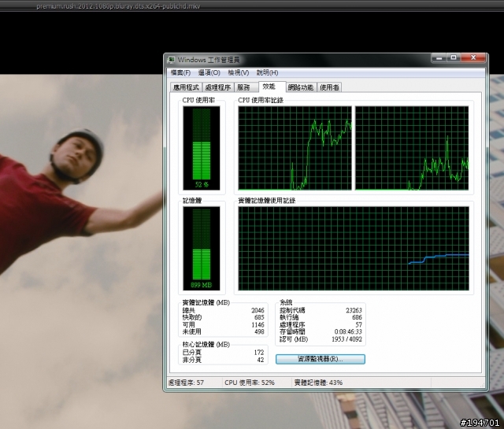Click the 899 MB memory meter
This screenshot has width=504, height=429.
point(202,248)
